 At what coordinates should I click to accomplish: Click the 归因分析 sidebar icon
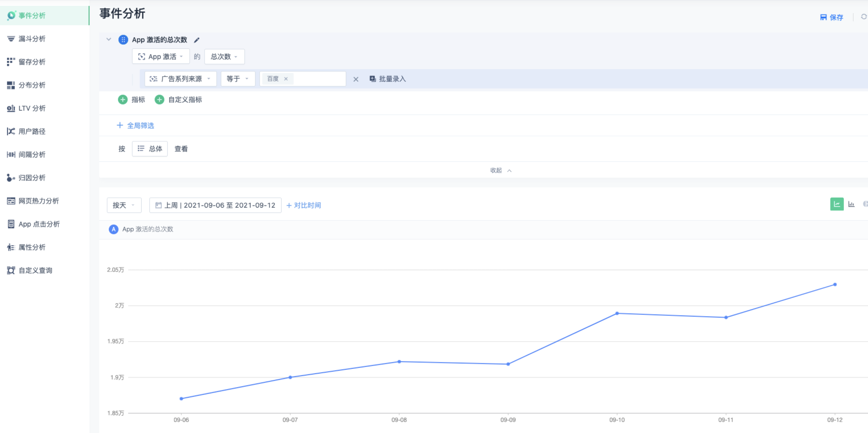tap(11, 178)
